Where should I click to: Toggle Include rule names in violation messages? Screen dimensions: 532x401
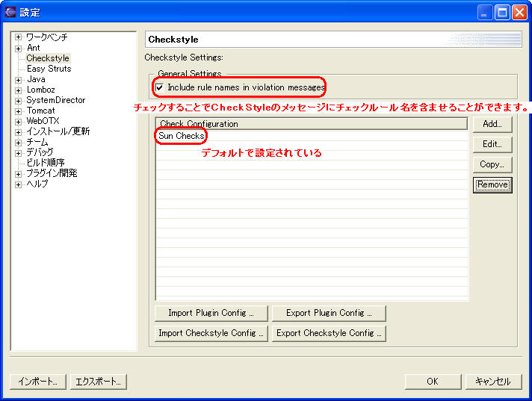159,87
